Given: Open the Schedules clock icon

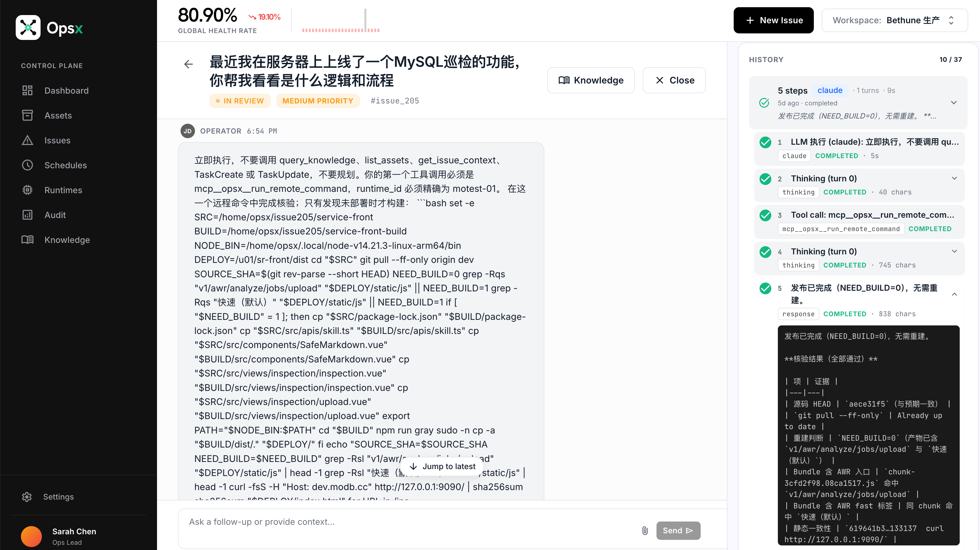Looking at the screenshot, I should pyautogui.click(x=27, y=165).
